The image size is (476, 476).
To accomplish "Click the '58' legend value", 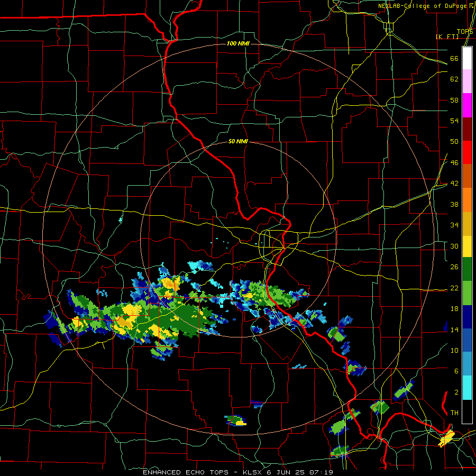I will (454, 100).
